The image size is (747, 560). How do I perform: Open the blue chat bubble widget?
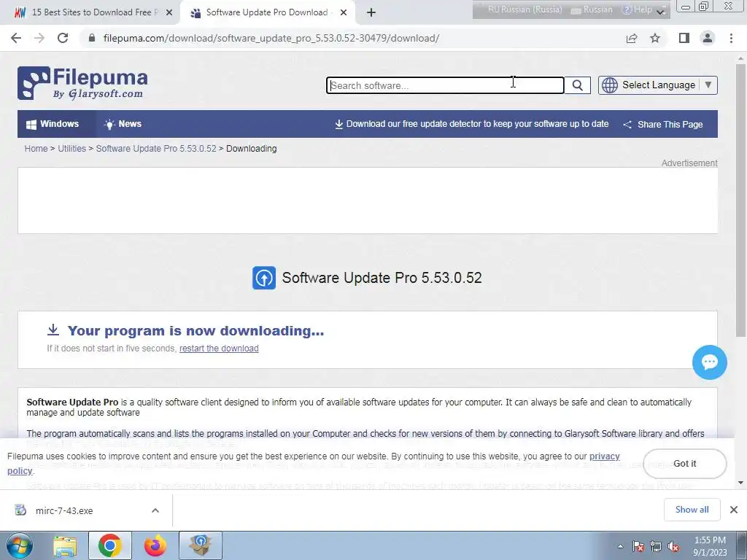[709, 362]
